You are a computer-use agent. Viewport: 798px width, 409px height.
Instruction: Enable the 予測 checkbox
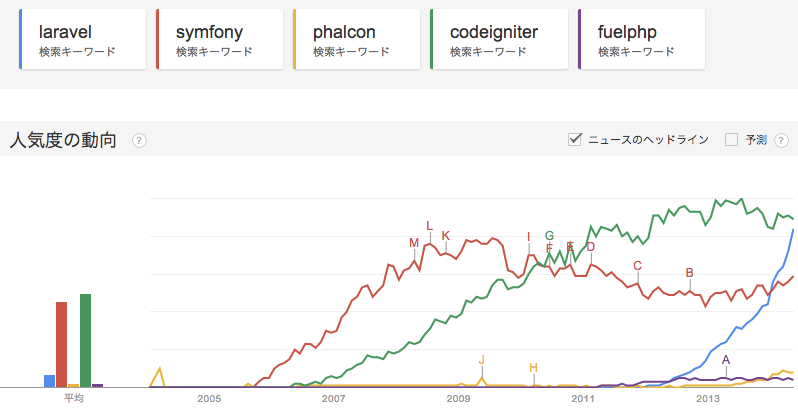[731, 139]
